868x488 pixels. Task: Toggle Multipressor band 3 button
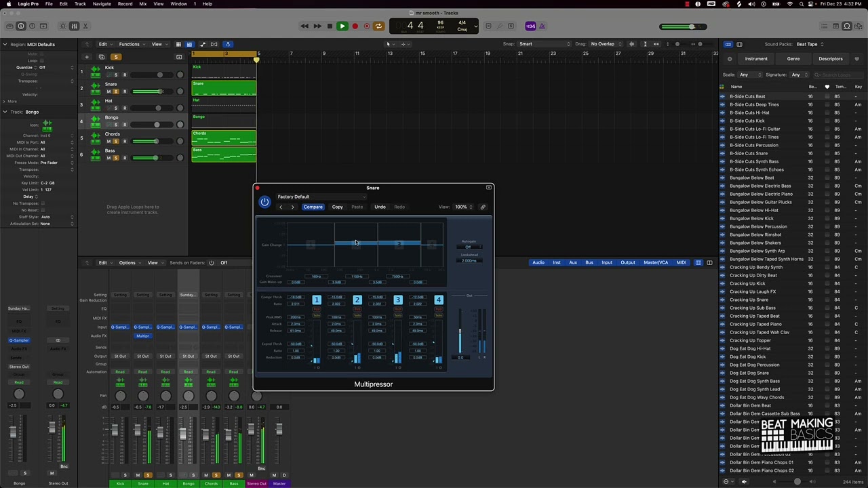[x=397, y=300]
